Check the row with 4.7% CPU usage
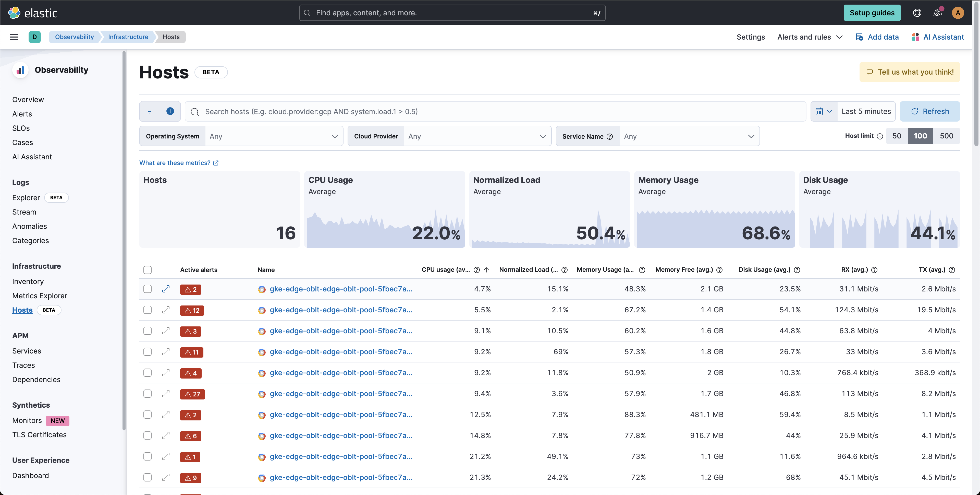Image resolution: width=980 pixels, height=495 pixels. 148,289
